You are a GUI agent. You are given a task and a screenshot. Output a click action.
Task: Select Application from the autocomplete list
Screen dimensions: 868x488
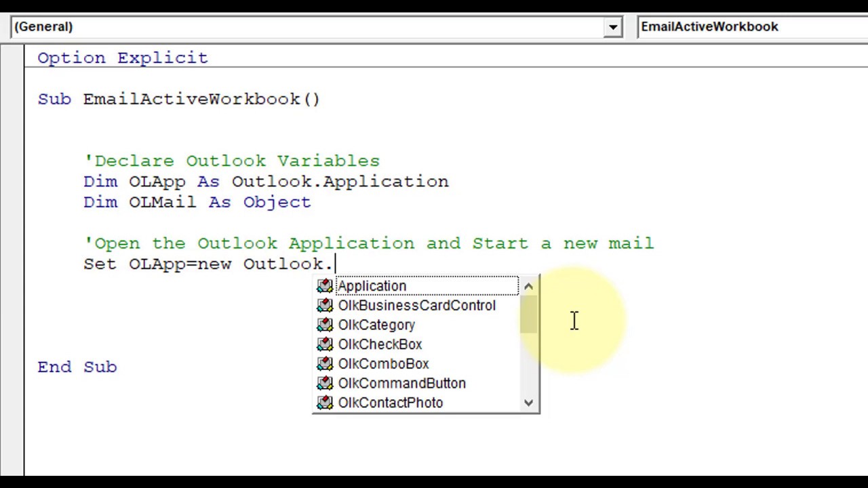click(372, 286)
